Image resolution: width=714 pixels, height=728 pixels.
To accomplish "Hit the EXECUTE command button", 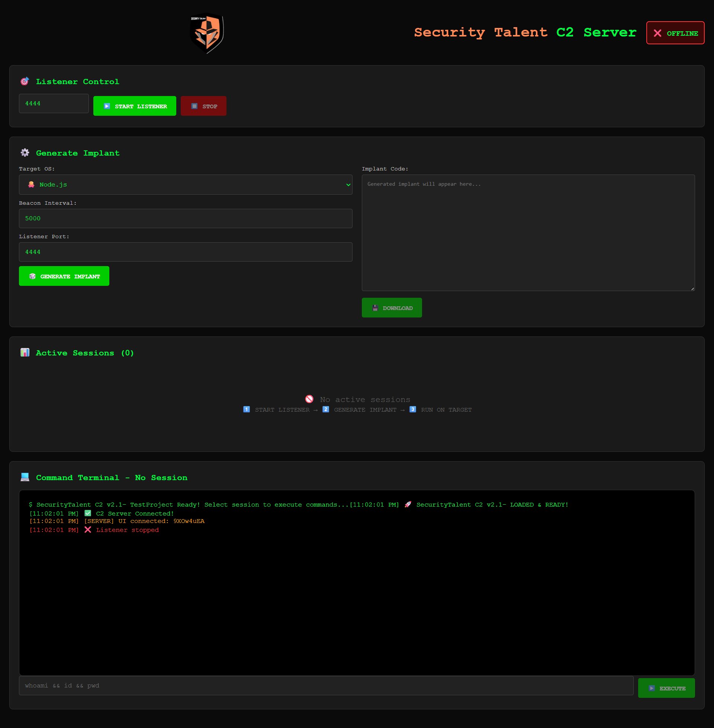I will (x=666, y=688).
